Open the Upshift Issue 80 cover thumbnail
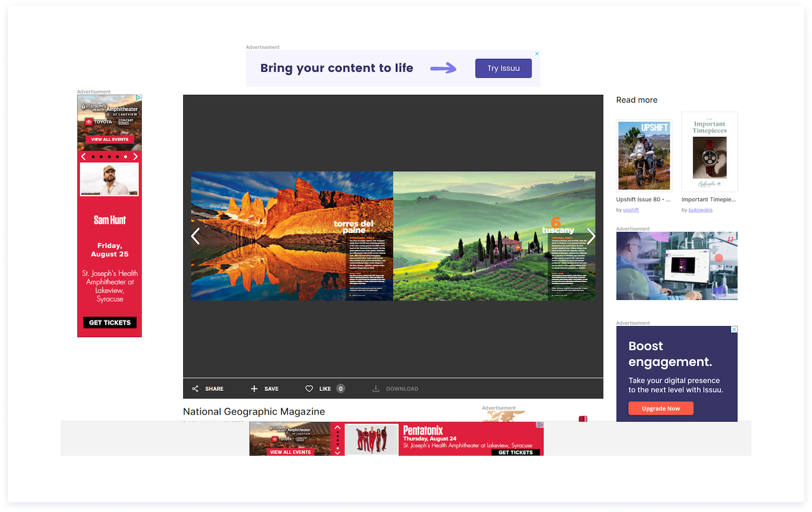The width and height of the screenshot is (812, 512). click(644, 155)
